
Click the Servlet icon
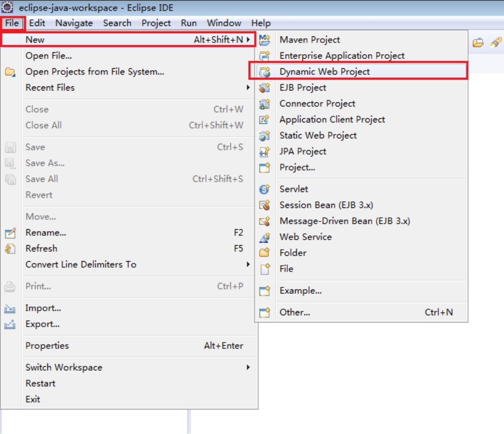tap(265, 189)
